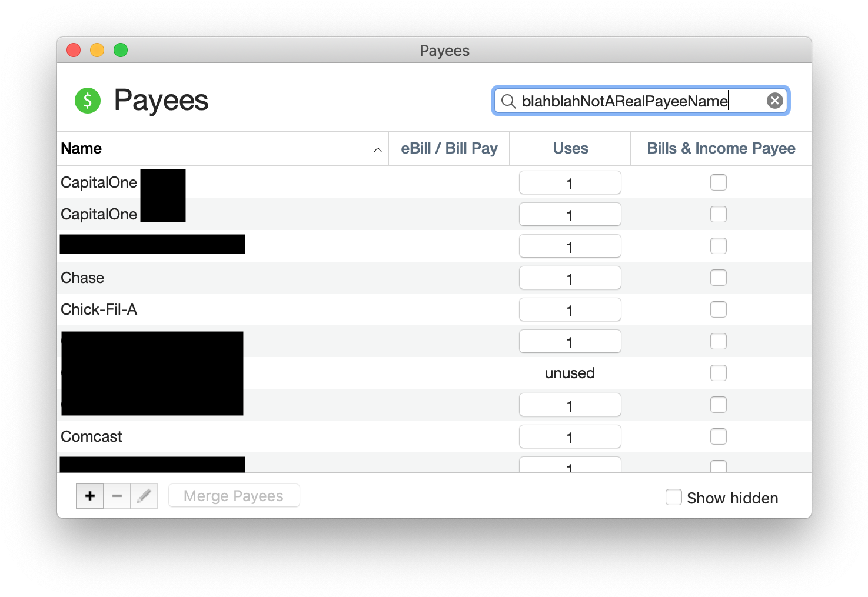Close the Payees window with red button

pos(74,50)
